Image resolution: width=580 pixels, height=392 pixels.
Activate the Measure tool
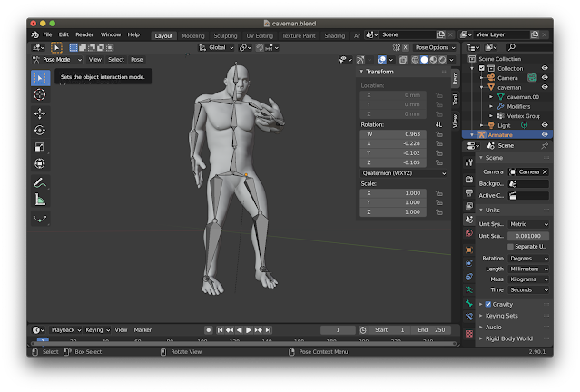click(40, 200)
